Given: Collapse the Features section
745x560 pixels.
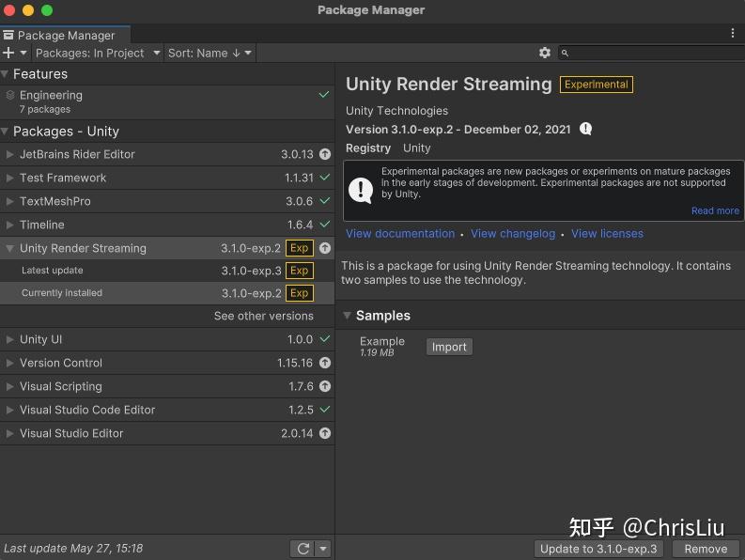Looking at the screenshot, I should point(5,74).
